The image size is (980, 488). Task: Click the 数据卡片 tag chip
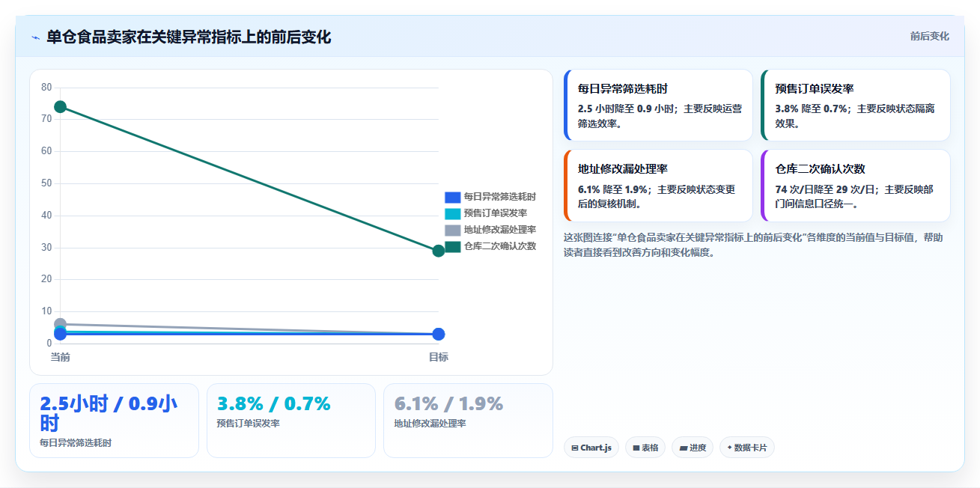pos(746,448)
